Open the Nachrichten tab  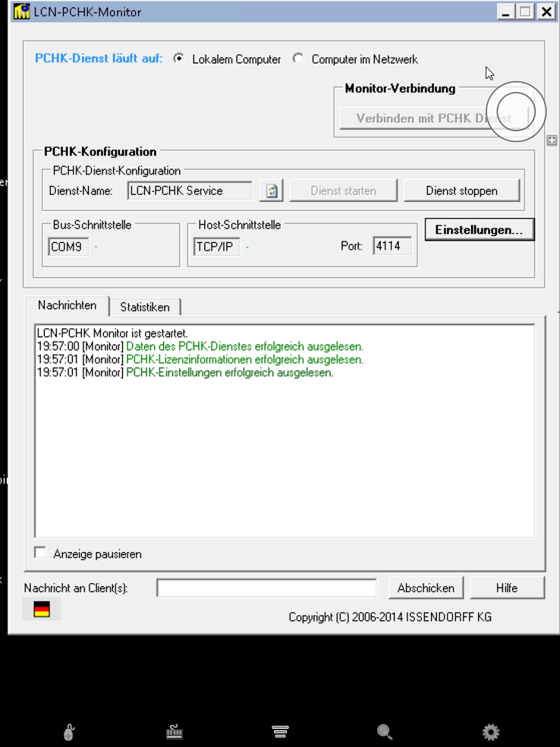[67, 305]
